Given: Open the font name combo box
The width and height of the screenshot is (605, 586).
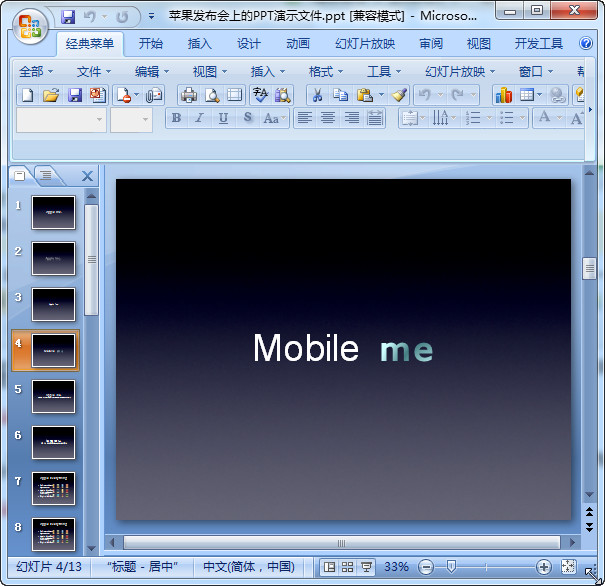Looking at the screenshot, I should pyautogui.click(x=61, y=120).
